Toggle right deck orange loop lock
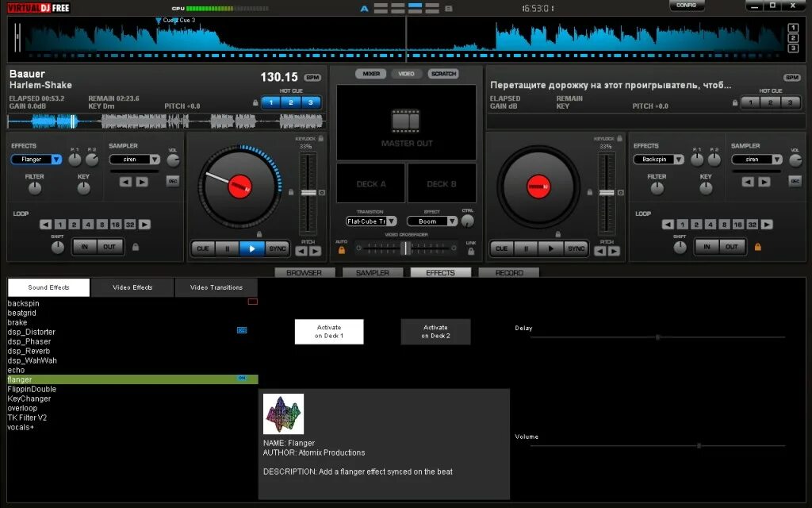Viewport: 812px width, 508px height. (x=757, y=248)
